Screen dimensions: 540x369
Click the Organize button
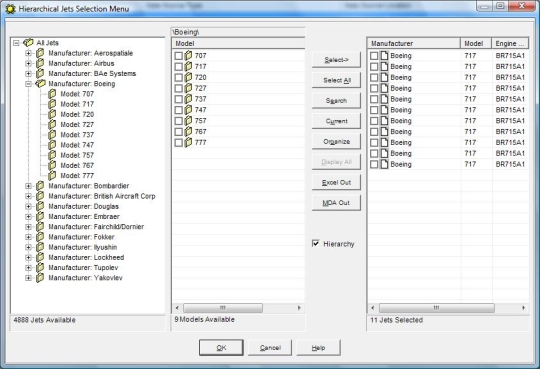(x=336, y=141)
